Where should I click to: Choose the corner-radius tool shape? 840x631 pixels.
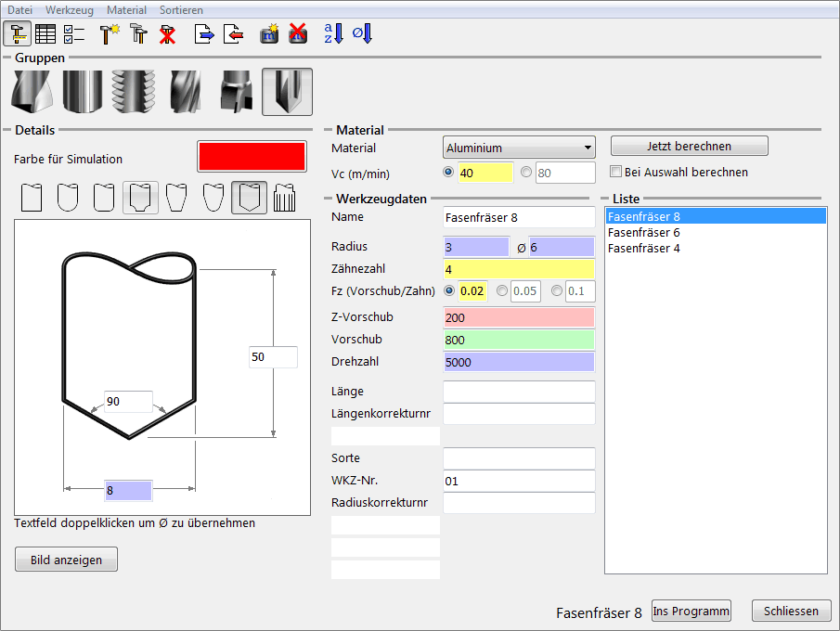coord(103,198)
